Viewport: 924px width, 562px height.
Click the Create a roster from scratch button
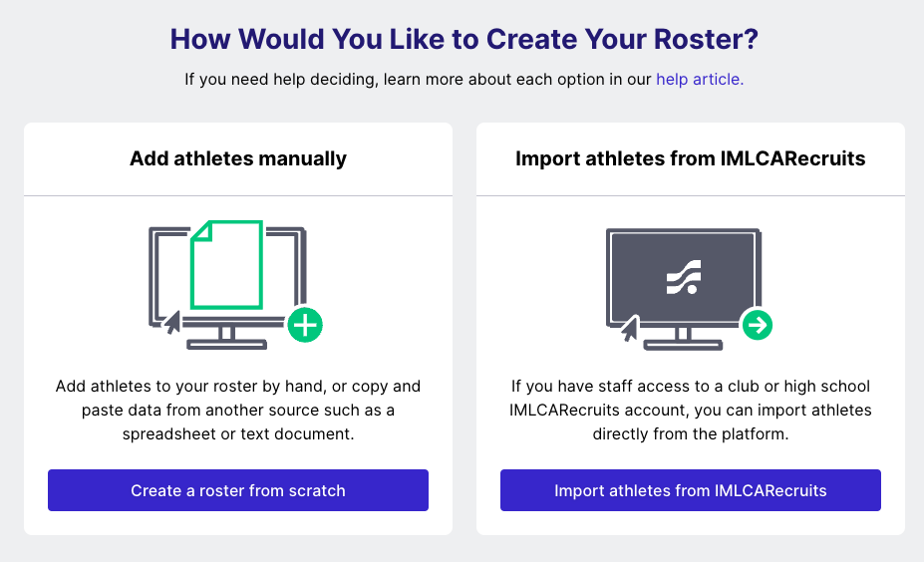pyautogui.click(x=238, y=490)
